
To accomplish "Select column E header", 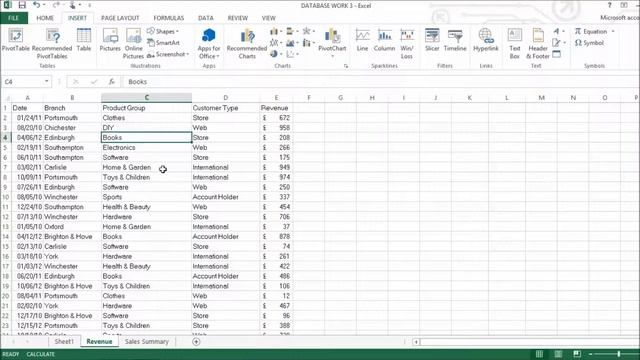I will click(x=276, y=98).
